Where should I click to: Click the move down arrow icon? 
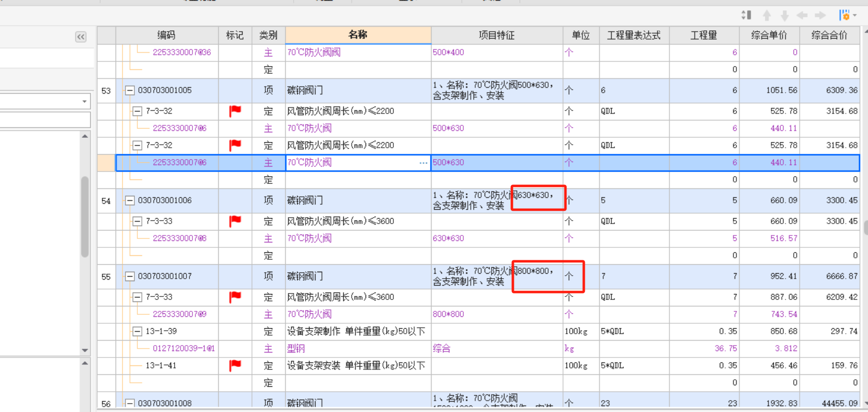785,15
